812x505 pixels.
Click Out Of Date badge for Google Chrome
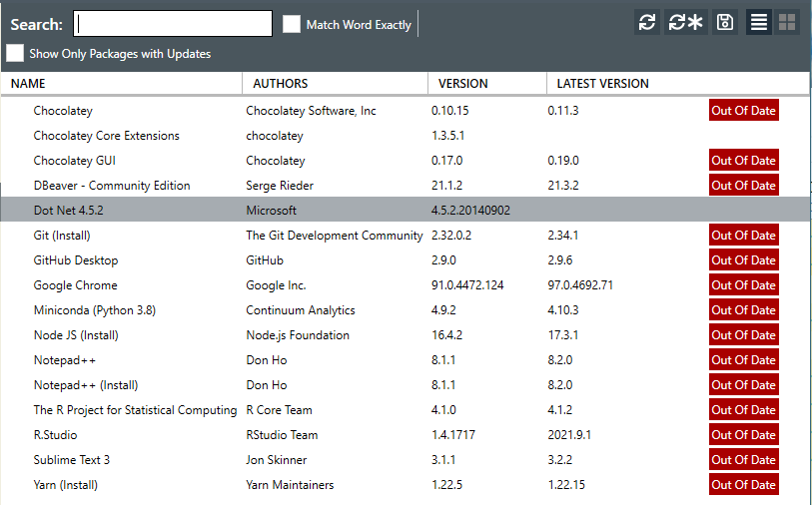pos(744,285)
